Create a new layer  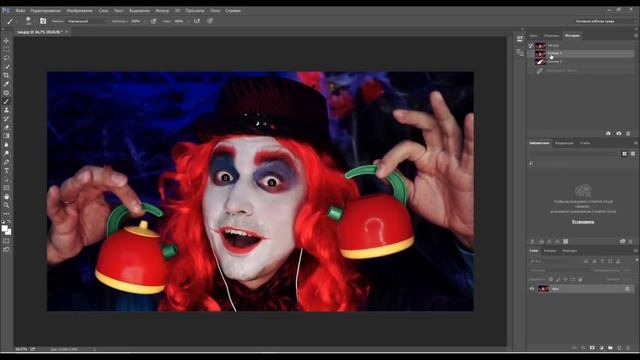619,348
